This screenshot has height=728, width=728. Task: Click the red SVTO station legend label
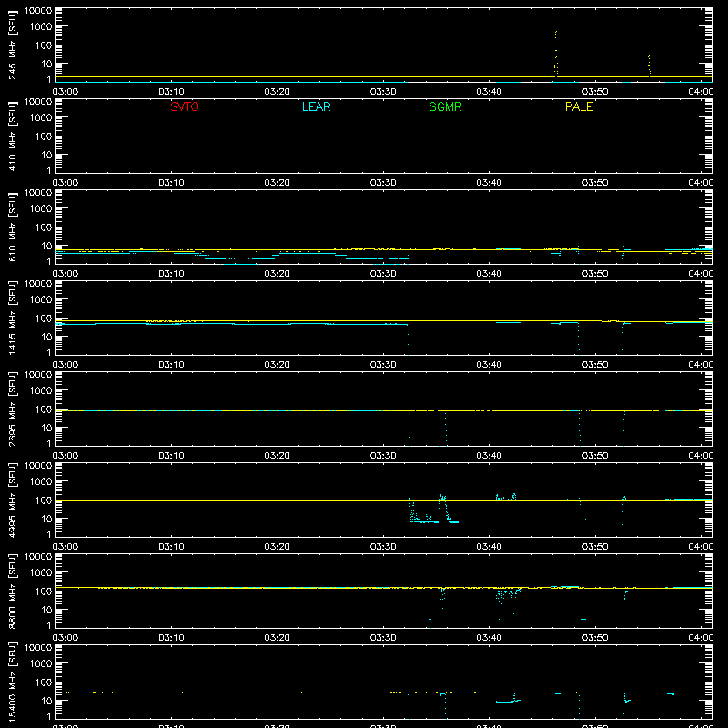click(185, 106)
